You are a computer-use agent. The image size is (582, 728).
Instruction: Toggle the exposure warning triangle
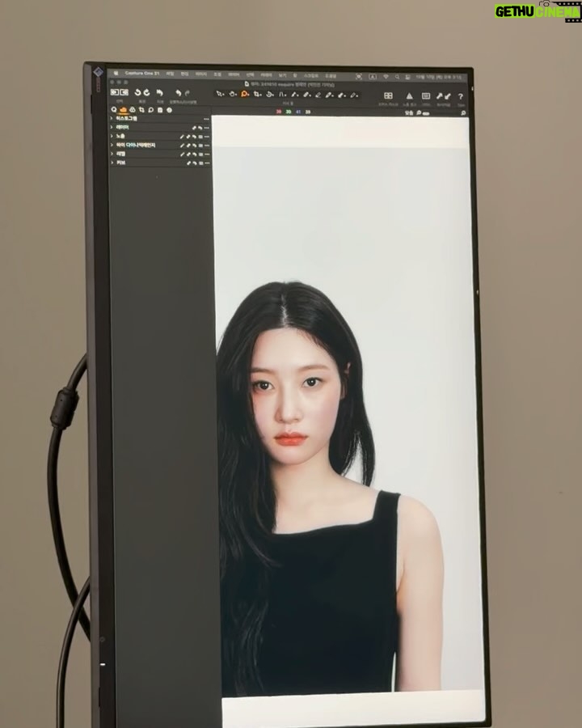coord(408,95)
